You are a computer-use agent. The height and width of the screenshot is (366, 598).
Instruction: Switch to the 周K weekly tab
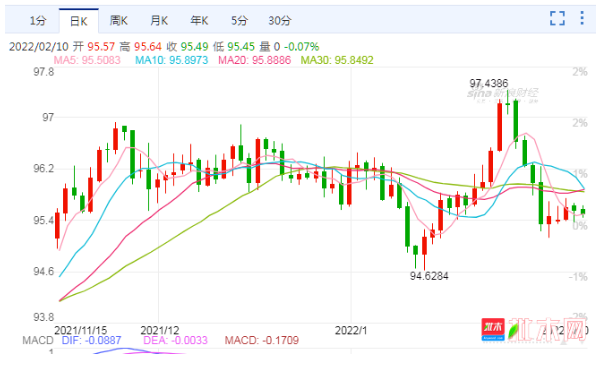[x=119, y=21]
